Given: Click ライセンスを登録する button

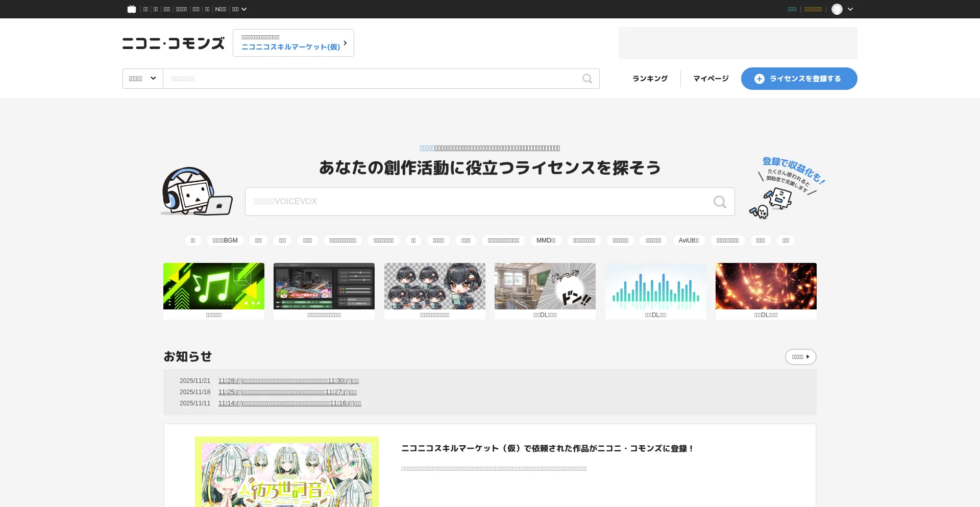Looking at the screenshot, I should 799,79.
